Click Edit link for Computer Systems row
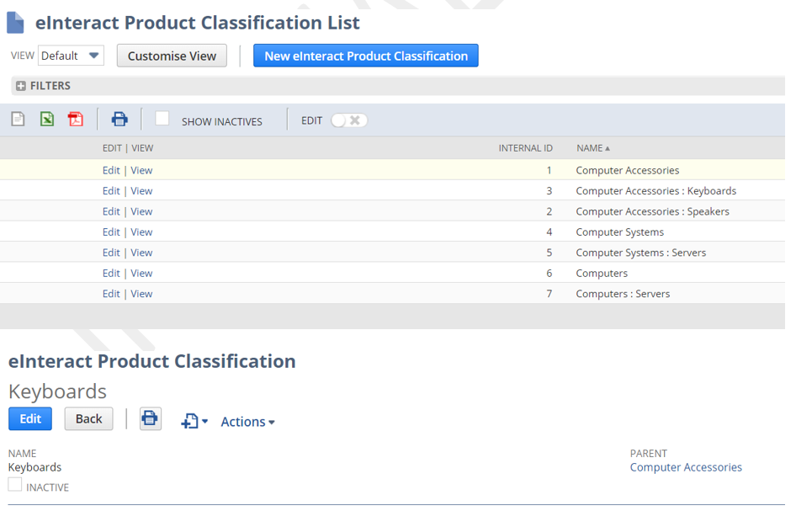 [111, 232]
